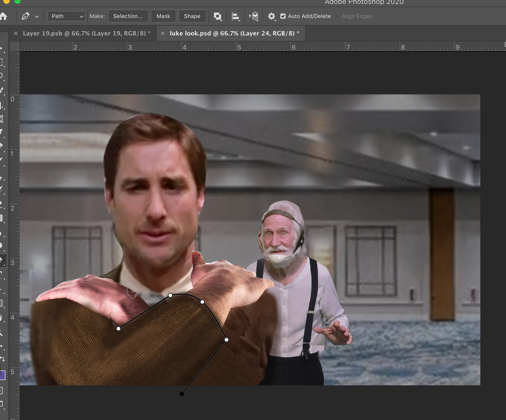Image resolution: width=506 pixels, height=420 pixels.
Task: Toggle the Align Edges checkbox
Action: coord(337,16)
